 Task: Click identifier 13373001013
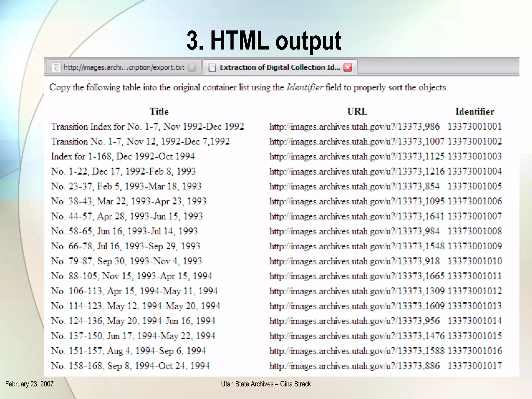[475, 306]
